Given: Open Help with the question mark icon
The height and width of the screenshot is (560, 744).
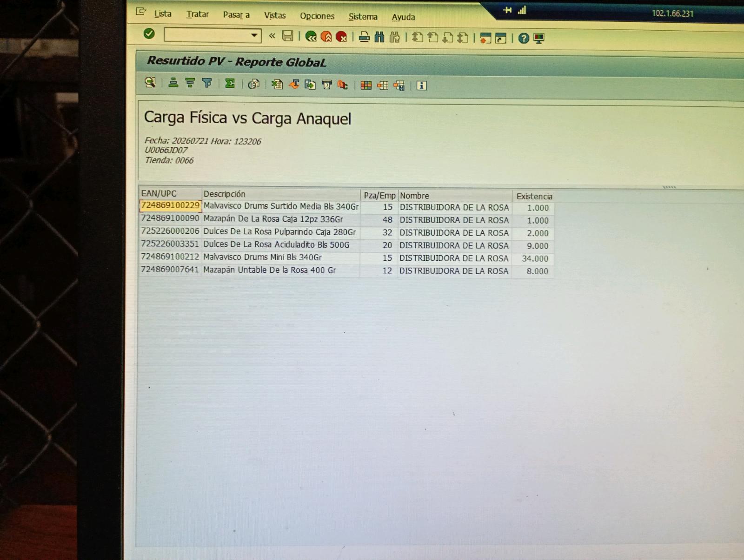Looking at the screenshot, I should point(524,38).
